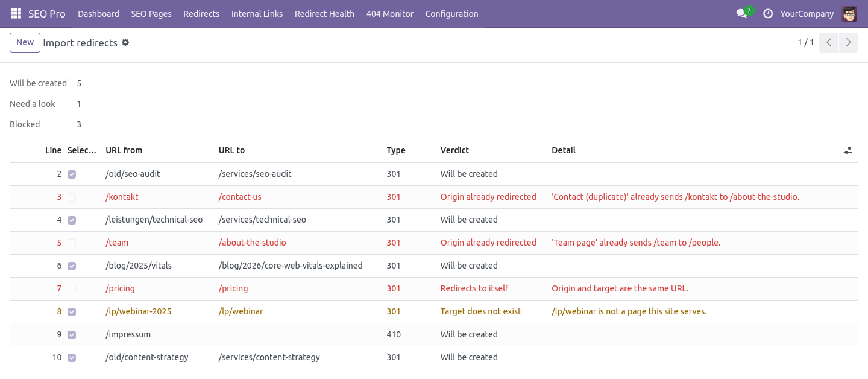Open the Redirect Health menu
Viewport: 868px width, 379px height.
pyautogui.click(x=324, y=13)
